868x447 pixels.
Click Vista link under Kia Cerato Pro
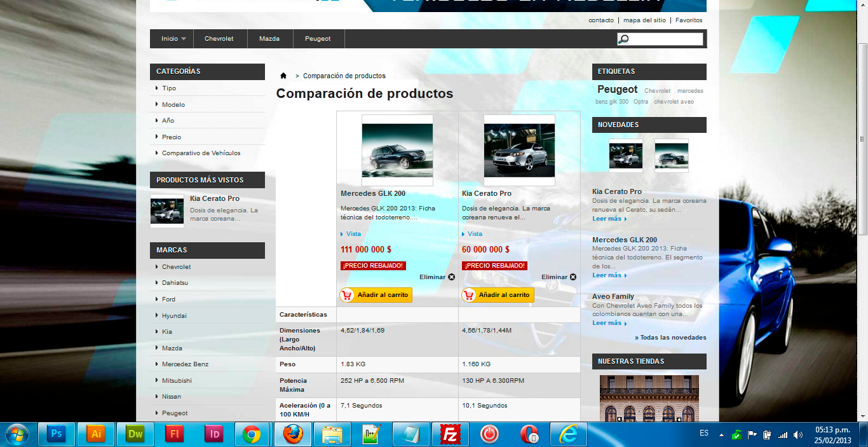(x=475, y=234)
